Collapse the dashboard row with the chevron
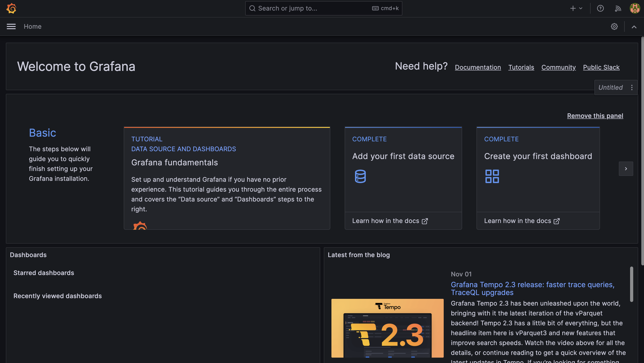 coord(634,26)
